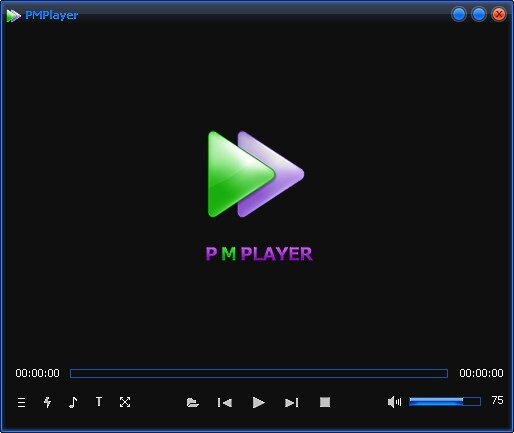Mute audio using the speaker icon
514x433 pixels.
[394, 402]
